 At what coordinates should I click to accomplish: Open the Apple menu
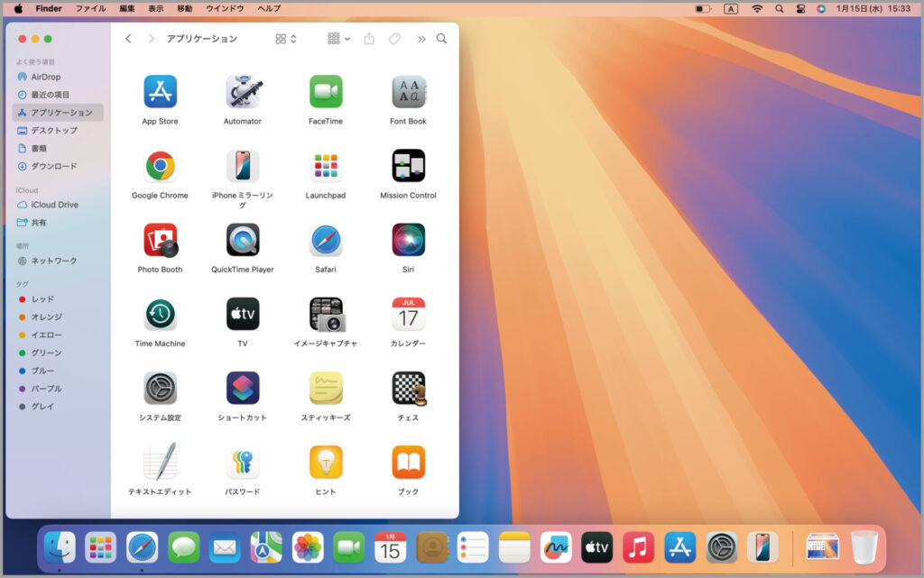18,8
